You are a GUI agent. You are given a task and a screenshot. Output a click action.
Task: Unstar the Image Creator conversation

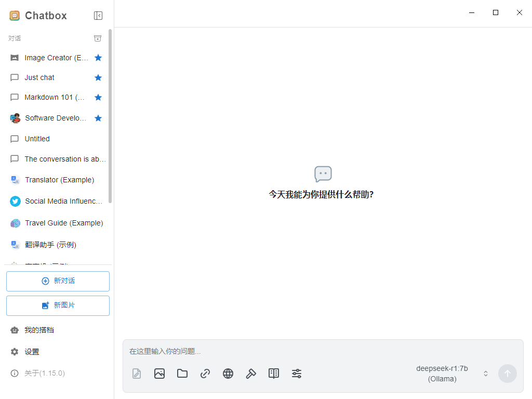pos(98,58)
